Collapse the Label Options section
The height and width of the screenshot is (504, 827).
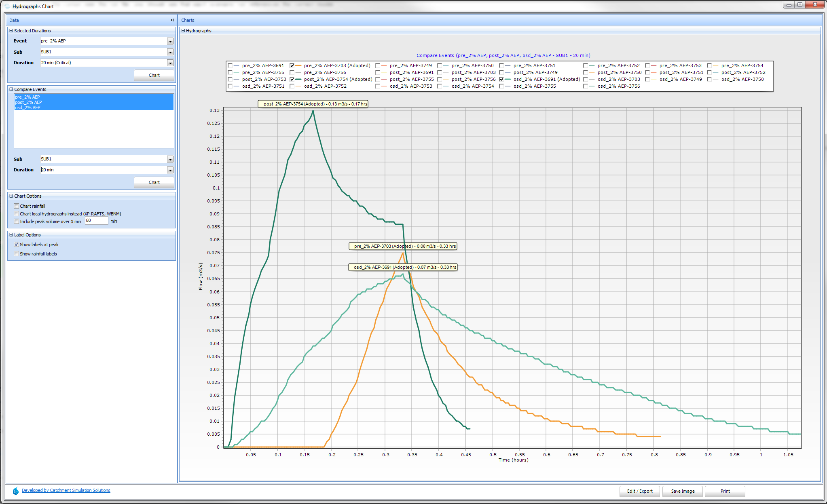click(x=11, y=235)
